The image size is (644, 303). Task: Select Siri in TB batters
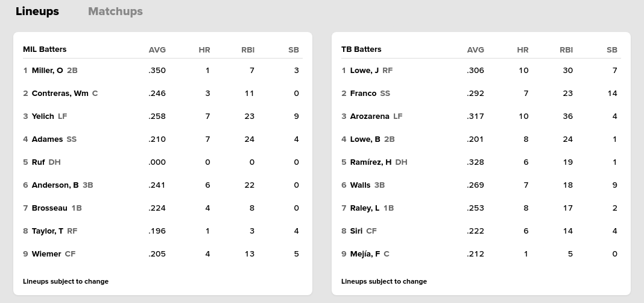click(x=356, y=231)
